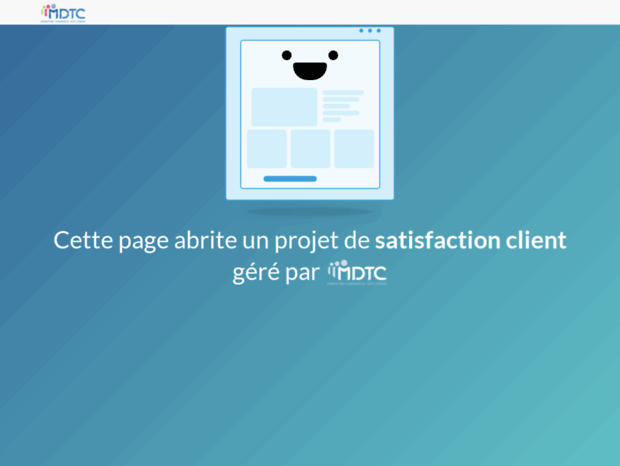This screenshot has width=620, height=466.
Task: Click the smiling mouth in the illustration
Action: [310, 70]
